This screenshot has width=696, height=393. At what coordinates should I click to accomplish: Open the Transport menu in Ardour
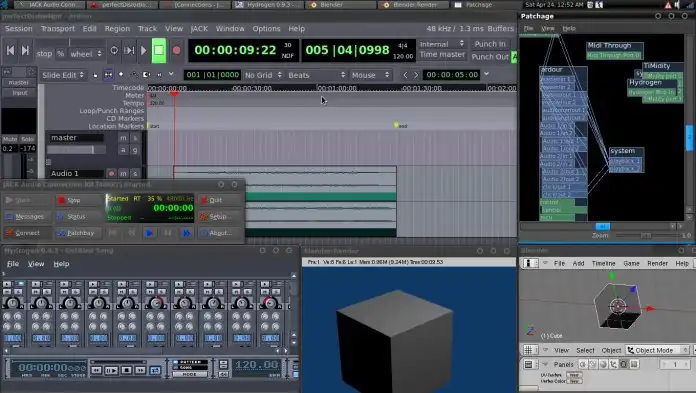click(58, 28)
